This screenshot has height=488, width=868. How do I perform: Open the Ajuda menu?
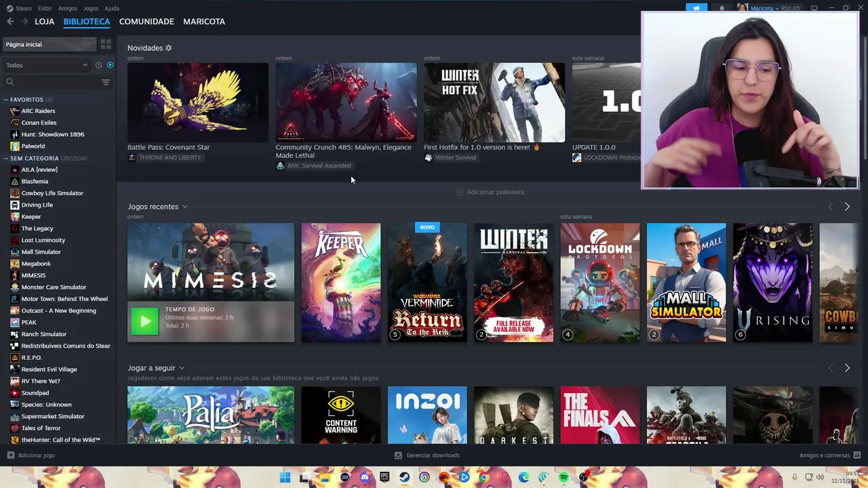click(x=112, y=8)
